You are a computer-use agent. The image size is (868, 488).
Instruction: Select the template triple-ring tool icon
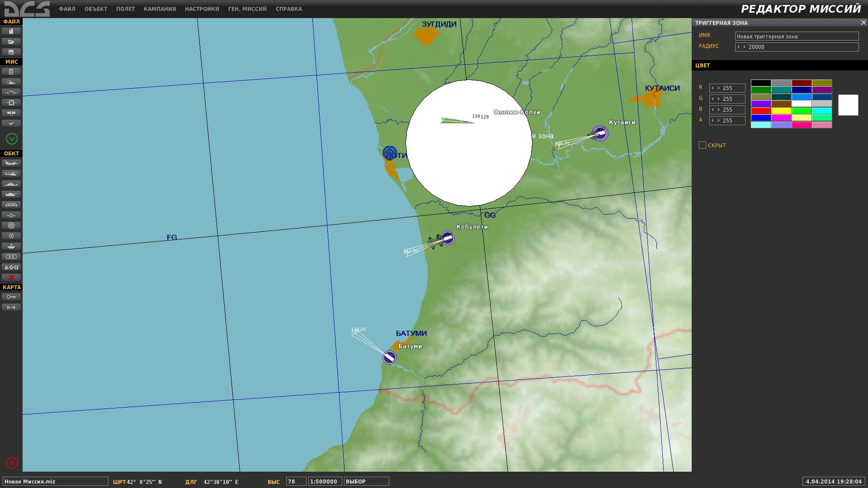click(x=11, y=257)
